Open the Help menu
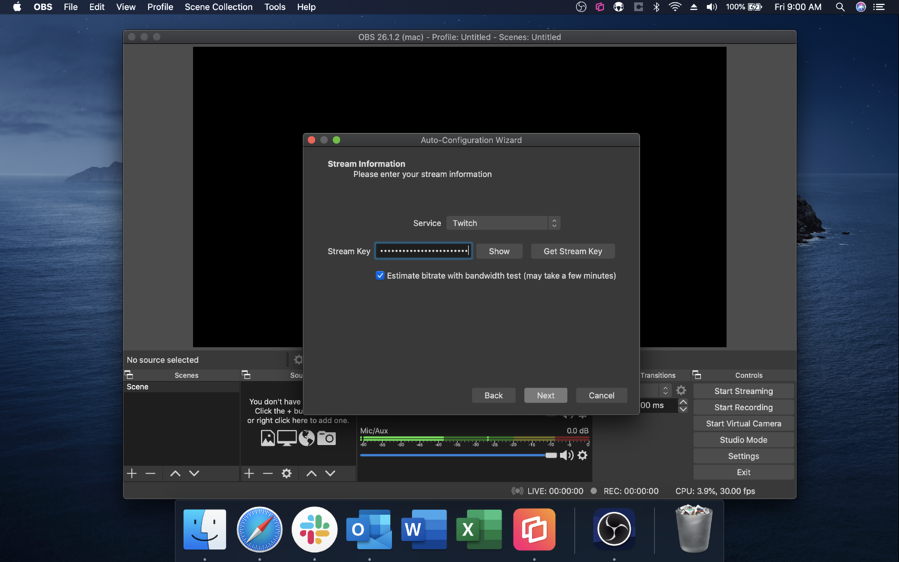This screenshot has width=899, height=562. [306, 7]
